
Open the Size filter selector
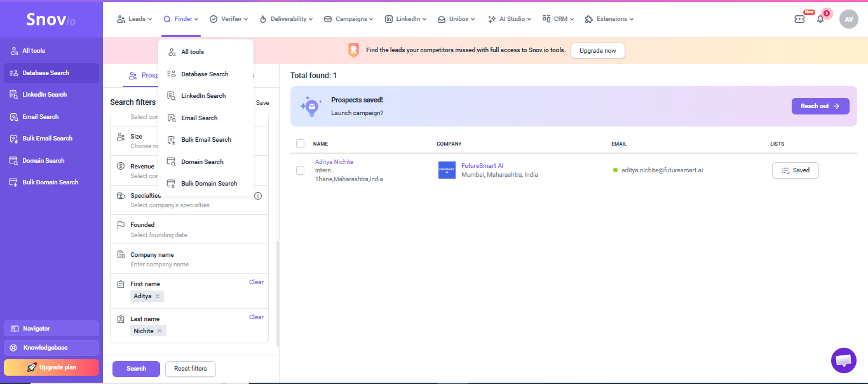[x=189, y=141]
